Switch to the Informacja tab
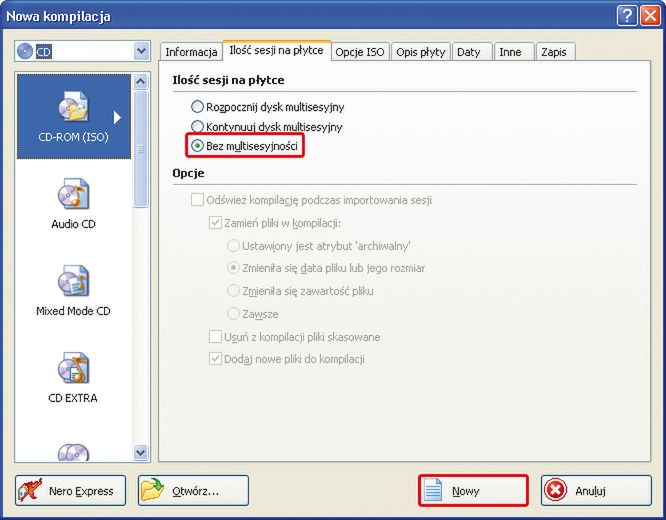 click(x=191, y=52)
